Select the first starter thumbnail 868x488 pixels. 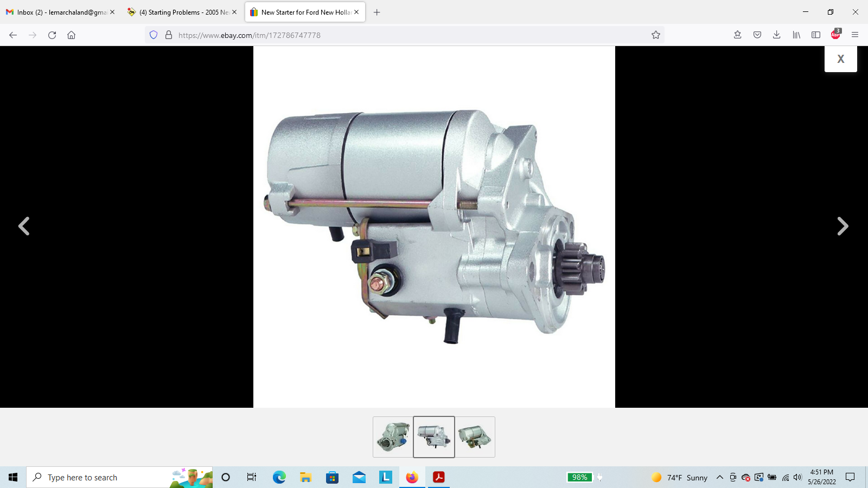point(393,437)
